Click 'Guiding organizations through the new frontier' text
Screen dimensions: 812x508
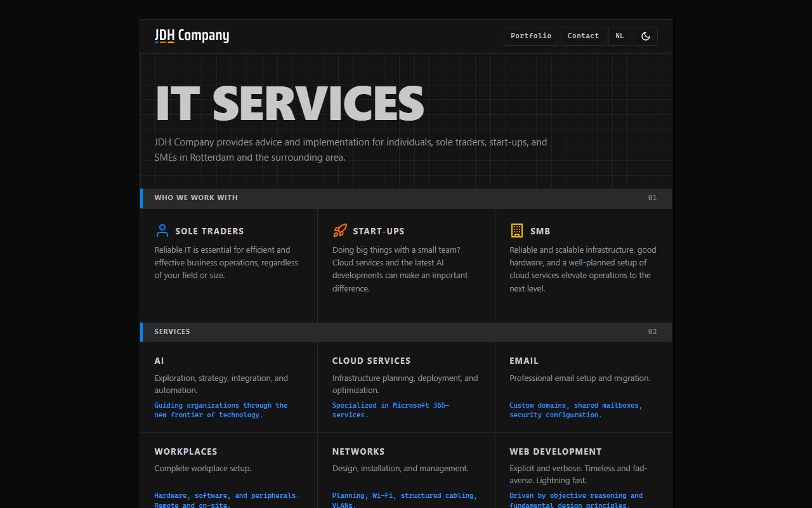[221, 410]
